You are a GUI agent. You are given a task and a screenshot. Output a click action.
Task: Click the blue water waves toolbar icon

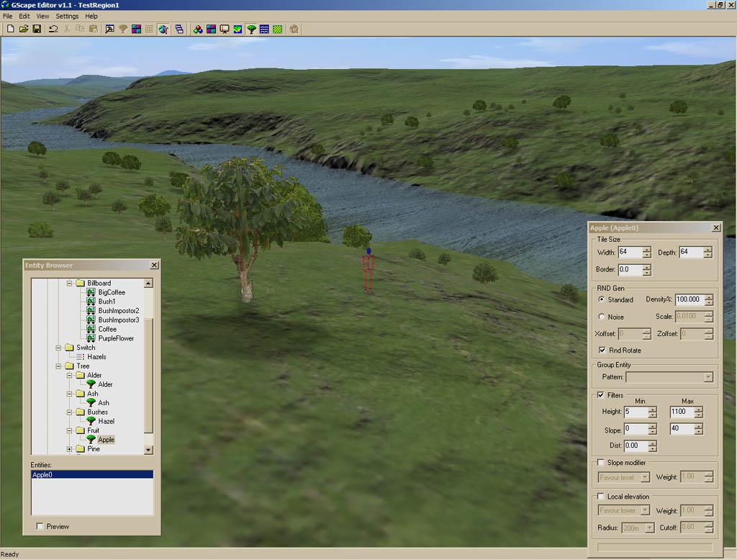click(263, 29)
